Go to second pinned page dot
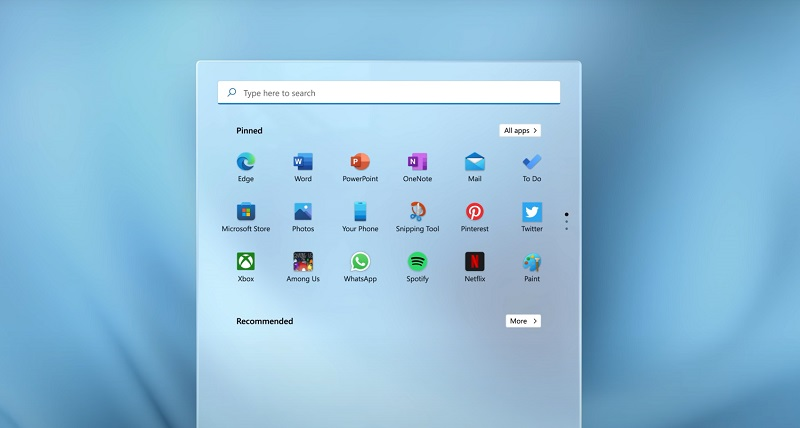The width and height of the screenshot is (800, 428). (x=566, y=222)
